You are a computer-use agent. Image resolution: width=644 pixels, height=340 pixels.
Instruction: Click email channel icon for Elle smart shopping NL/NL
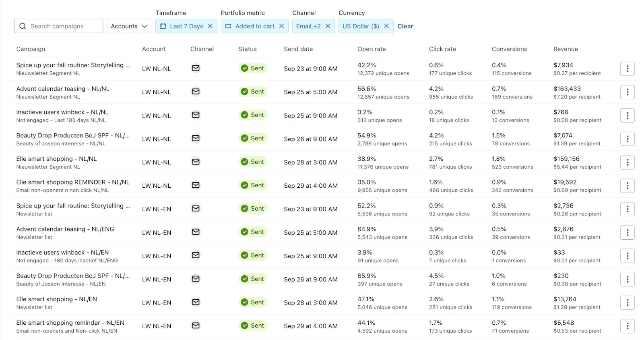(x=196, y=162)
